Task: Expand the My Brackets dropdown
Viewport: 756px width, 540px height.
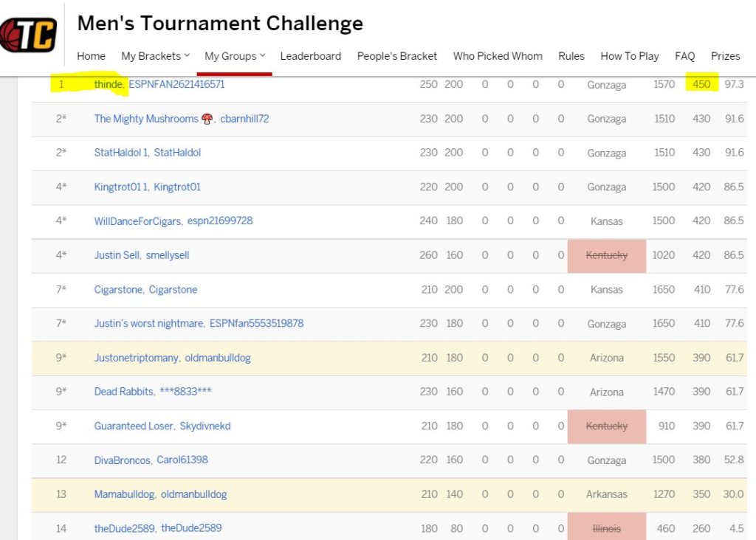Action: tap(155, 56)
